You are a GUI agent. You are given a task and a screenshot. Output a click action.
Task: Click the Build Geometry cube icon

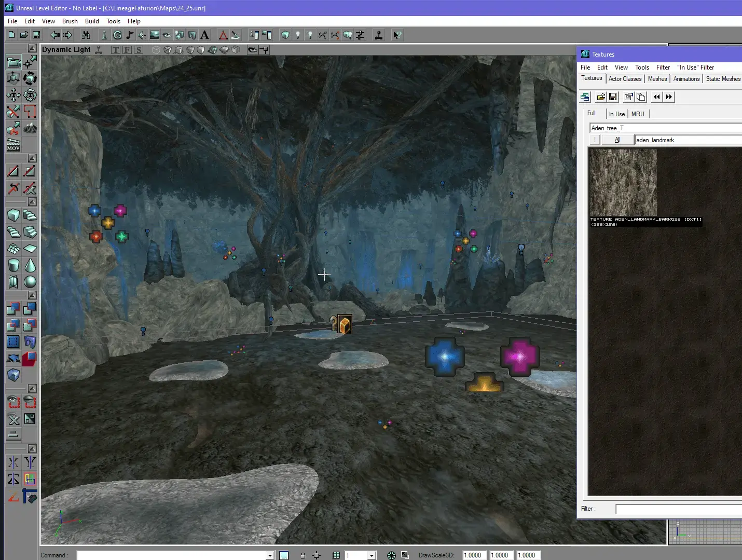pos(285,35)
